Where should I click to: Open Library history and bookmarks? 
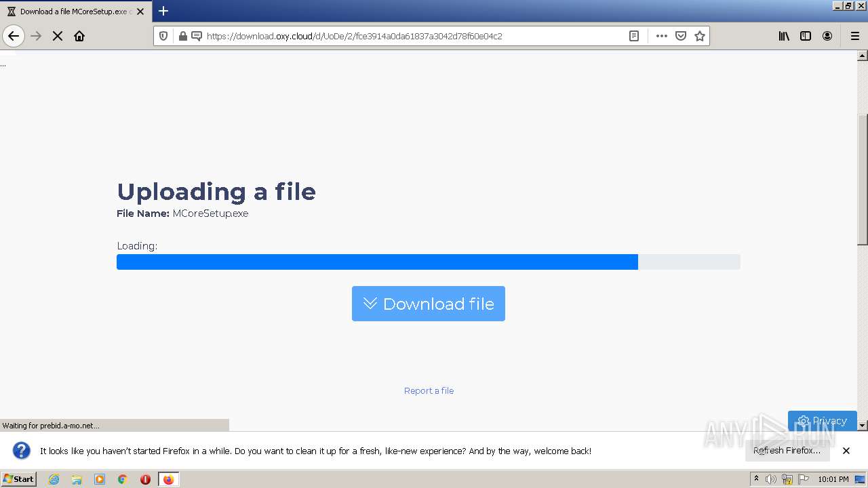point(784,36)
